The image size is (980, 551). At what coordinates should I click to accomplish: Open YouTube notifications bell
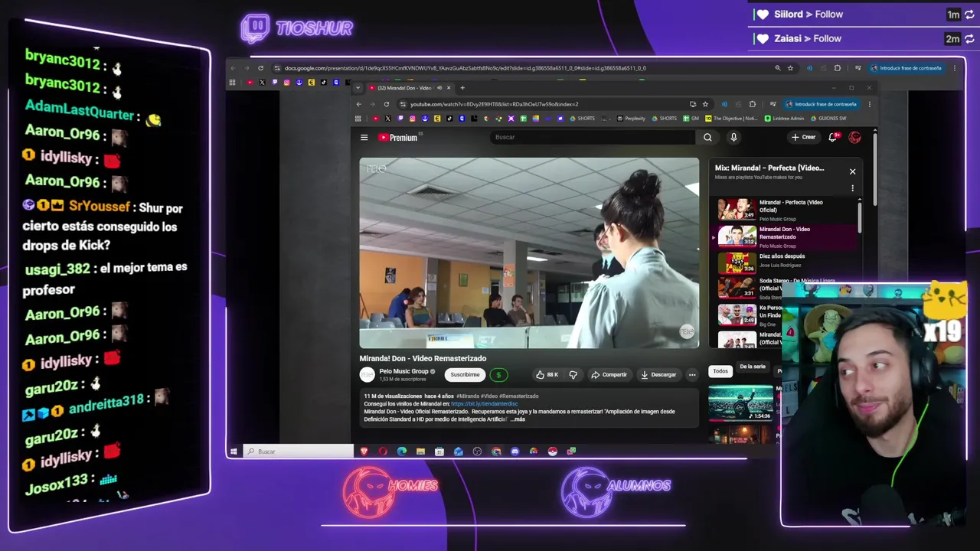[x=833, y=138]
